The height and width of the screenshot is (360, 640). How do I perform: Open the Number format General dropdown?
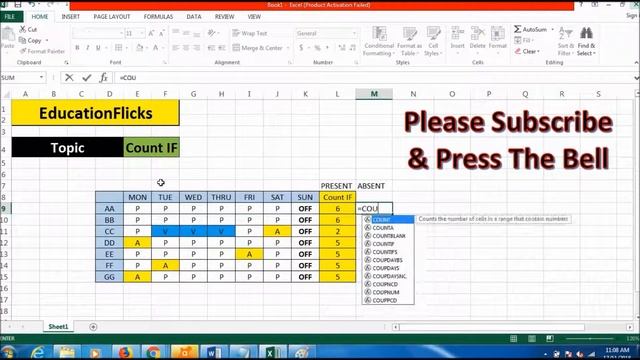tap(354, 33)
